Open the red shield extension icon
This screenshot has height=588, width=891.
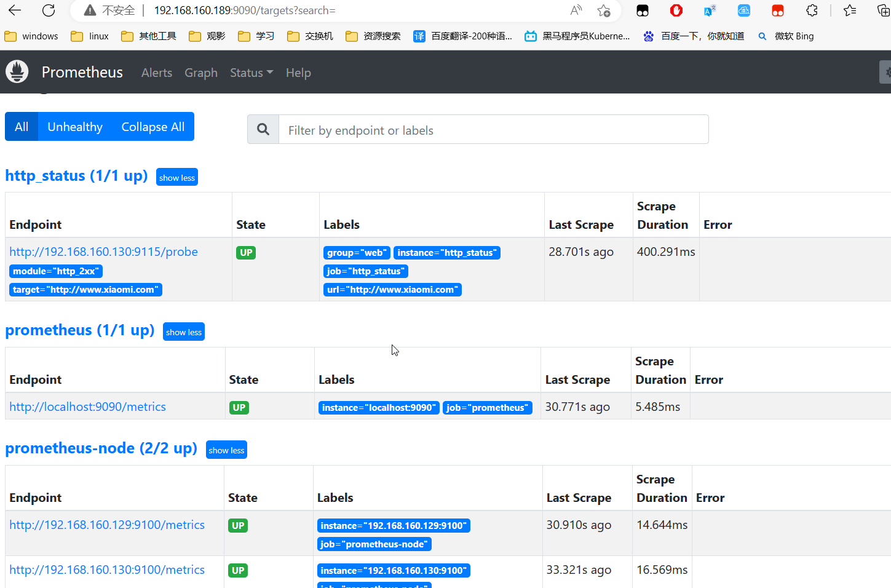click(676, 10)
